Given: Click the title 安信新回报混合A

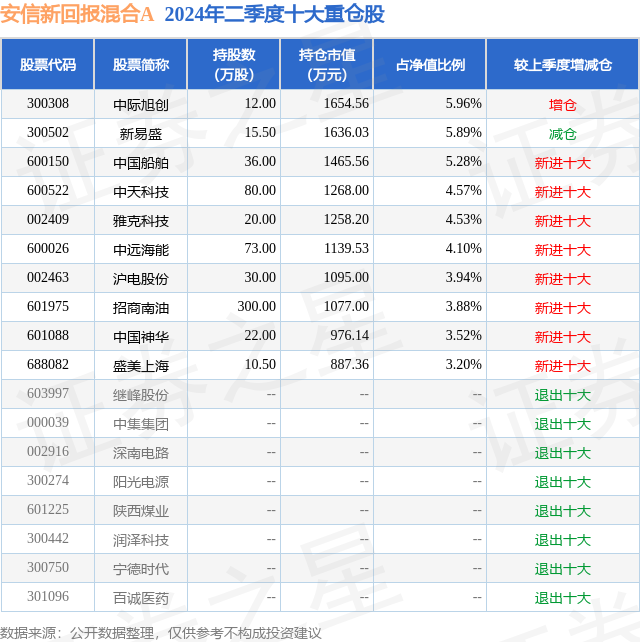Looking at the screenshot, I should [x=77, y=14].
